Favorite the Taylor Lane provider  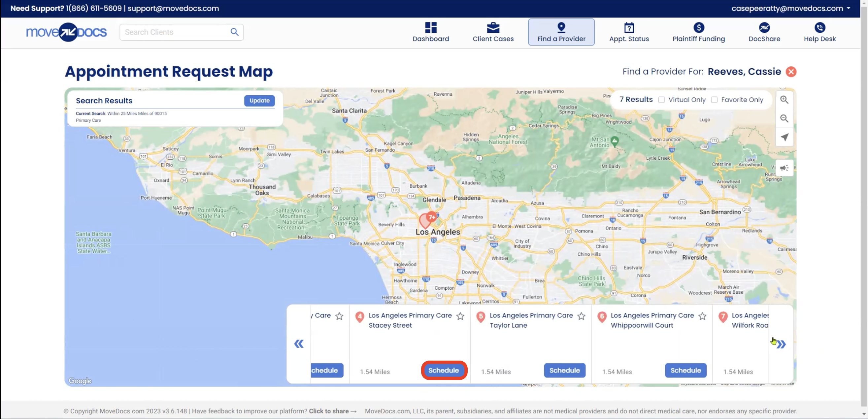click(x=581, y=316)
